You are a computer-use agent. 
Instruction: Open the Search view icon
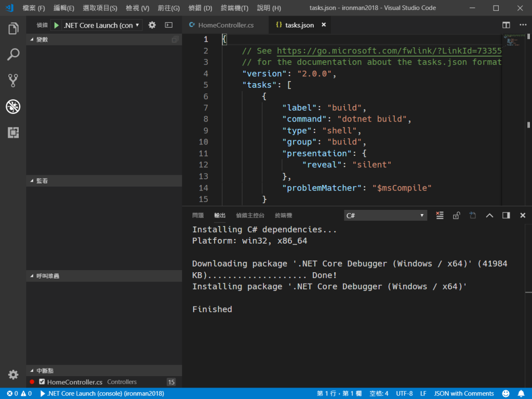tap(13, 55)
